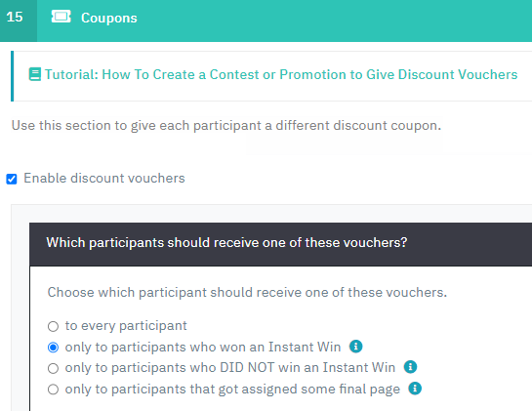Viewport: 532px width, 411px height.
Task: Select participants that got assigned final page
Action: 53,390
